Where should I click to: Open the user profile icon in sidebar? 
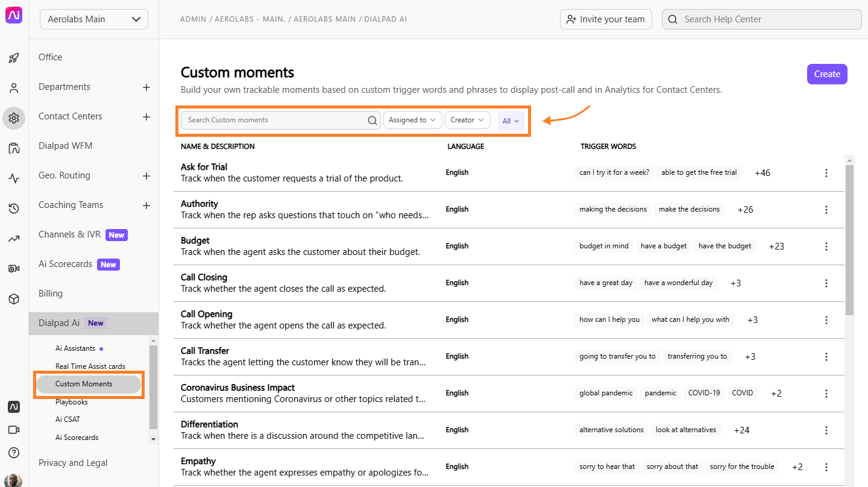click(x=14, y=88)
